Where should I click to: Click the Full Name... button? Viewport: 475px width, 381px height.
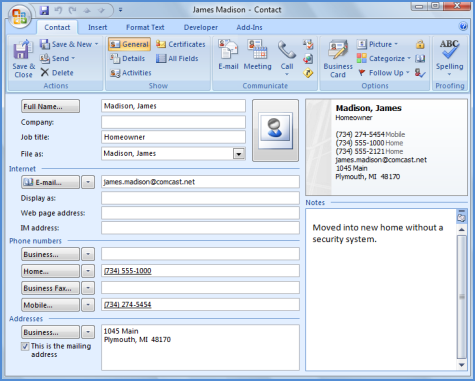[x=50, y=106]
